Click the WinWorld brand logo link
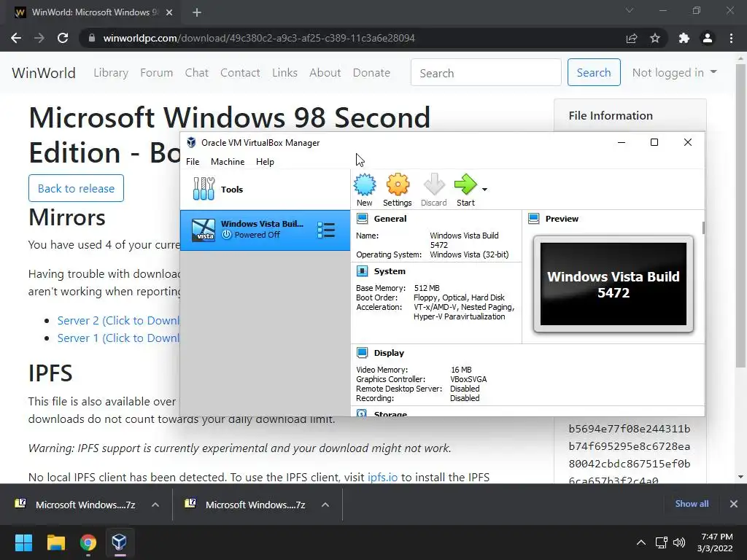This screenshot has width=747, height=560. pos(44,73)
